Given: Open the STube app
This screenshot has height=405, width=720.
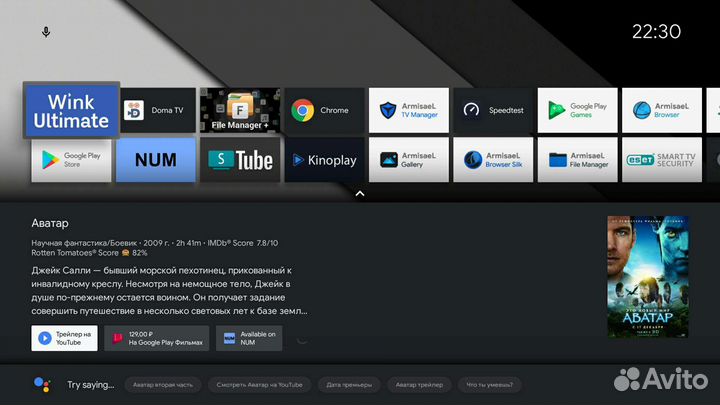Looking at the screenshot, I should [240, 160].
